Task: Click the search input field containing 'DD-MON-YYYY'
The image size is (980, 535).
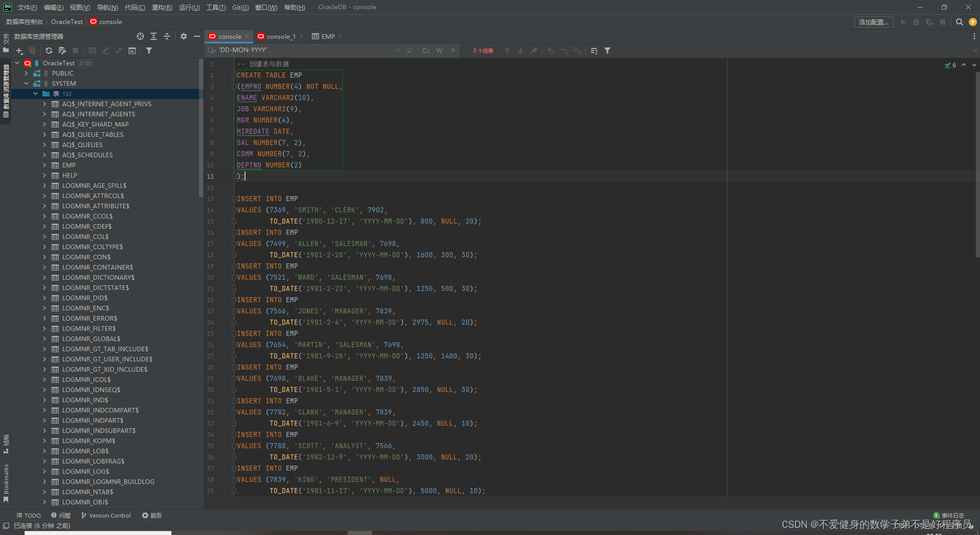Action: 305,50
